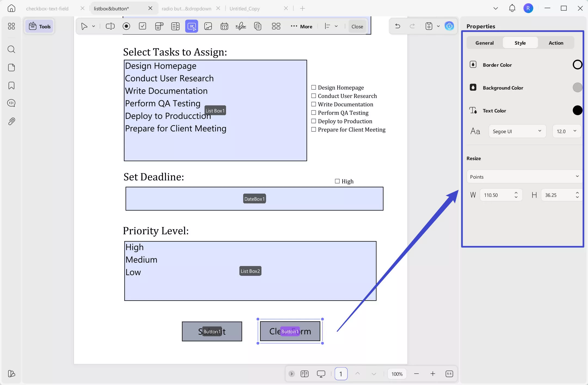Click the copy fields tool icon
The image size is (588, 385).
[258, 26]
